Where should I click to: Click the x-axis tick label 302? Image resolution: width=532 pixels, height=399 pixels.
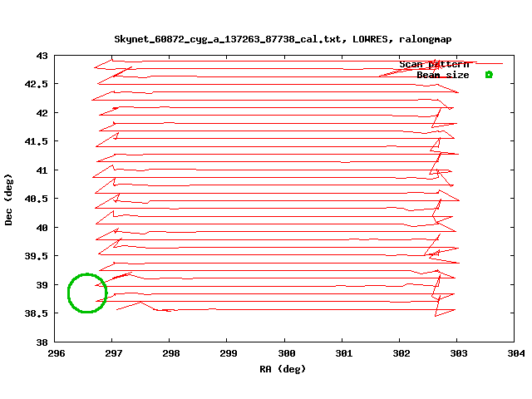tap(401, 353)
